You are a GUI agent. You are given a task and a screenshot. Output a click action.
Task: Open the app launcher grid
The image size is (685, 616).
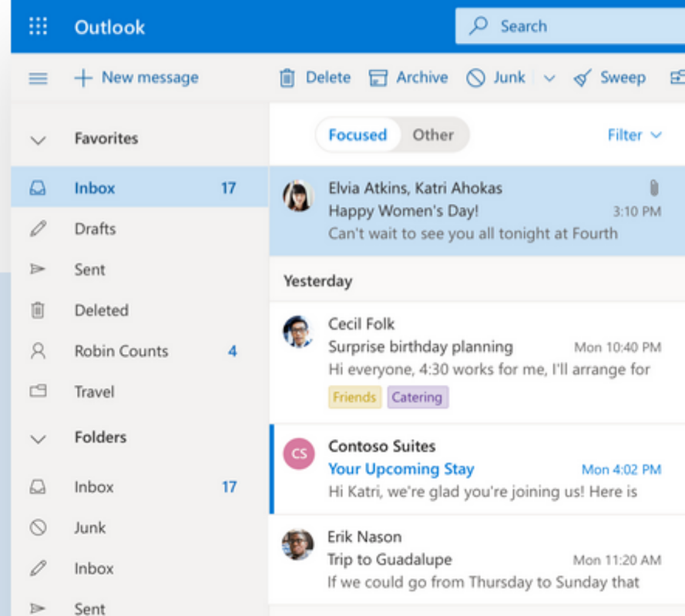[38, 26]
